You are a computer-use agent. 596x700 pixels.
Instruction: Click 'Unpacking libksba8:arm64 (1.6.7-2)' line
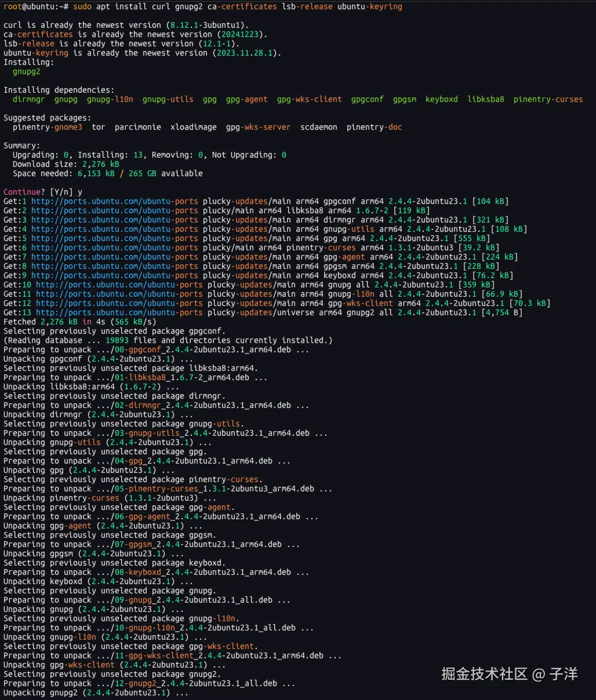92,387
